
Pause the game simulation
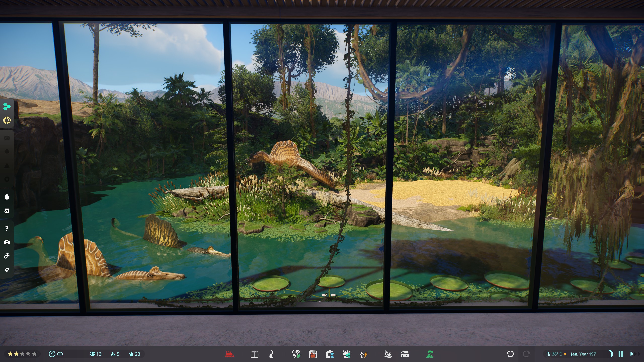pyautogui.click(x=621, y=354)
